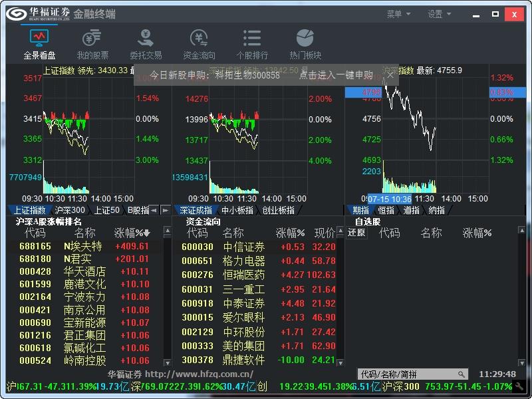The width and height of the screenshot is (532, 399).
Task: Select row 688180 N君实
Action: [x=86, y=259]
